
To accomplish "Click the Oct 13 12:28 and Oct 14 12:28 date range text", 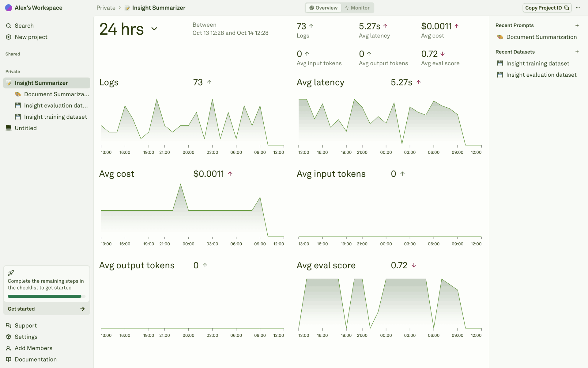I will [x=230, y=33].
